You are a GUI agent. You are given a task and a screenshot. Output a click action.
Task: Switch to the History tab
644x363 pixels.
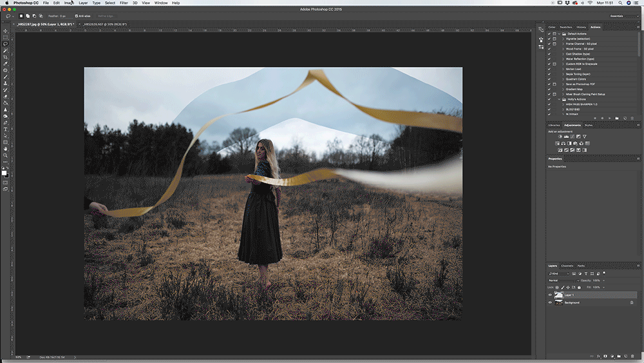click(581, 27)
